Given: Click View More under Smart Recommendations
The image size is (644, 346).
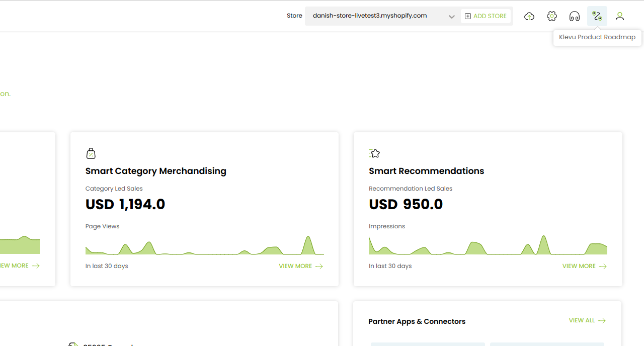Looking at the screenshot, I should point(584,266).
